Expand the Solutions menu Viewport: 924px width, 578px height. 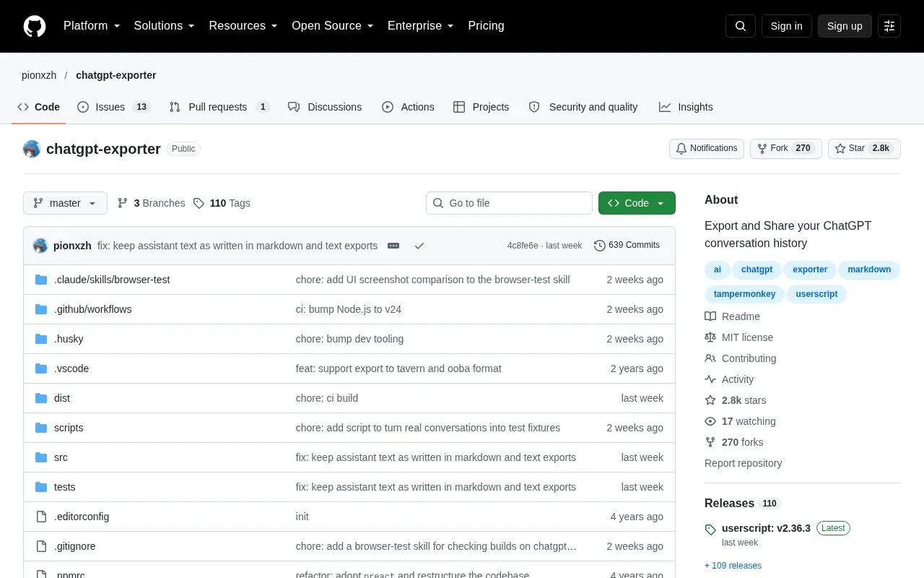click(x=165, y=26)
